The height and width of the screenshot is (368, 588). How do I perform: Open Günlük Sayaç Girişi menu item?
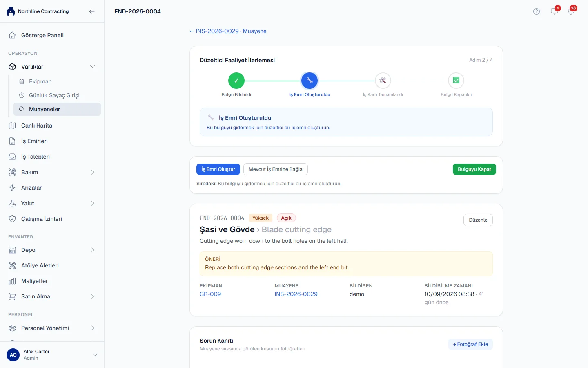click(x=57, y=95)
